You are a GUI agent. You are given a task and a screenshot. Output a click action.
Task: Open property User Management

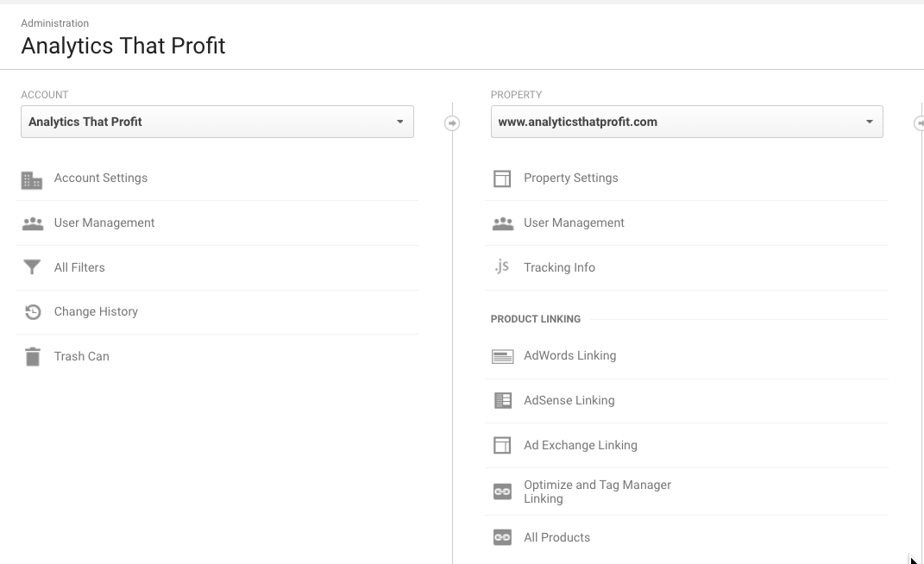point(574,222)
